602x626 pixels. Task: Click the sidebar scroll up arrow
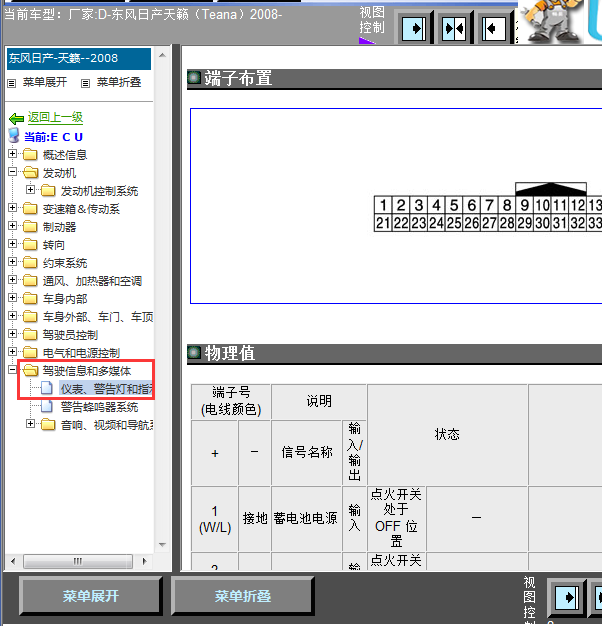[x=162, y=55]
